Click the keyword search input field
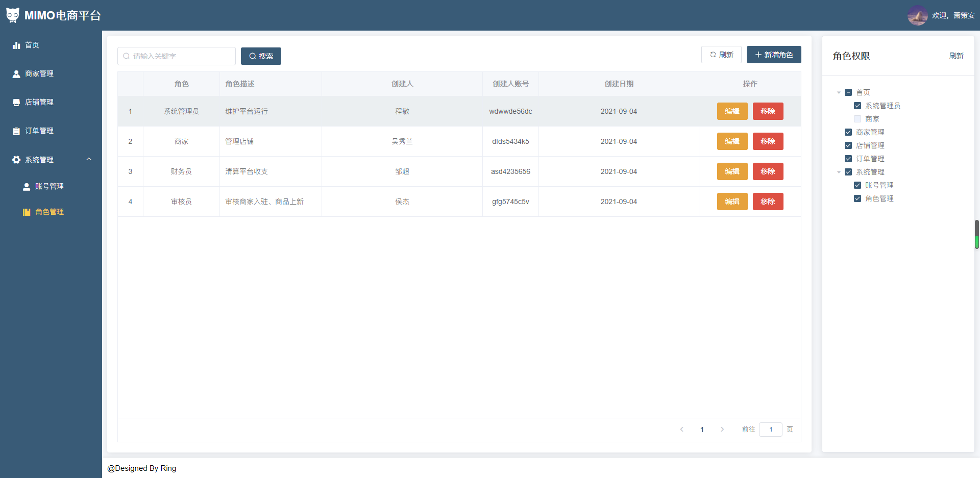This screenshot has height=478, width=980. [x=176, y=56]
